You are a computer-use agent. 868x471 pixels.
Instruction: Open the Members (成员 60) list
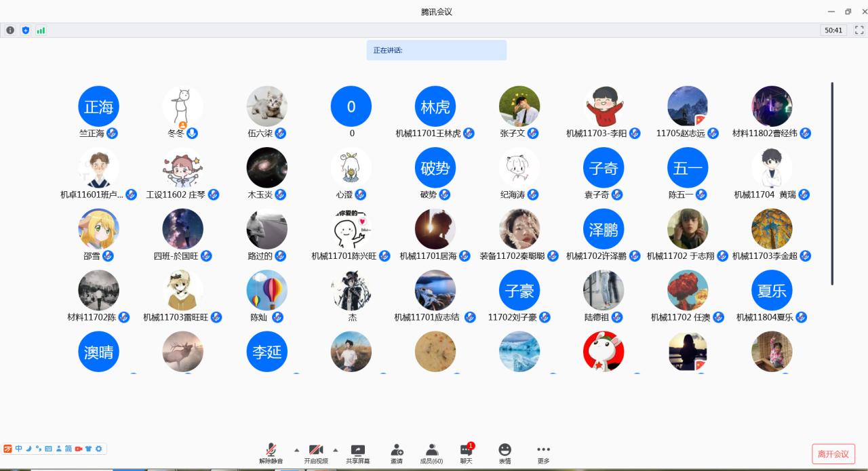[x=431, y=453]
